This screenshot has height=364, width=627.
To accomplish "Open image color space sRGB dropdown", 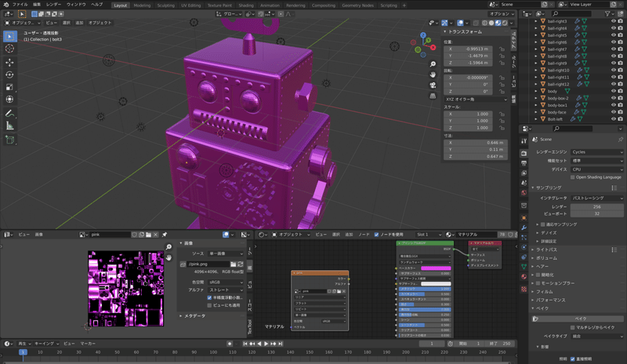I will point(226,282).
